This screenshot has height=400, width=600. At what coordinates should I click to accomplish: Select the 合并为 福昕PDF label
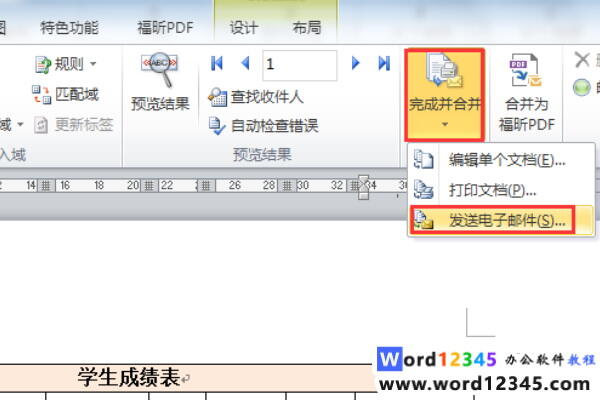(527, 114)
